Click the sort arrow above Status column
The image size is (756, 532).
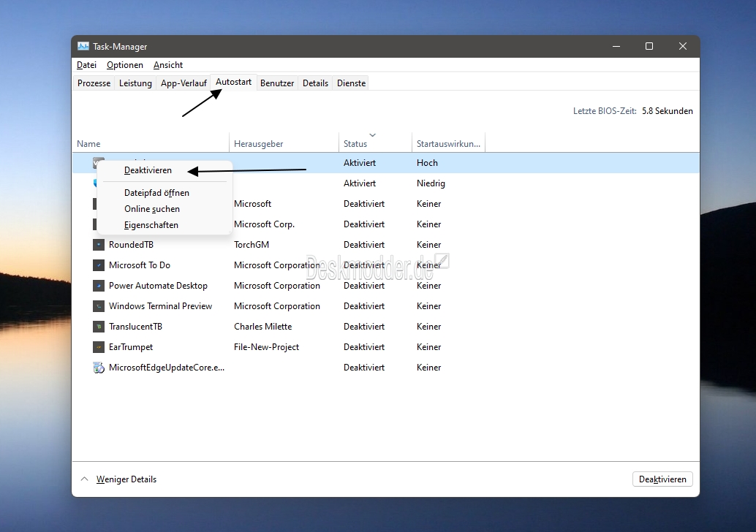click(x=373, y=135)
